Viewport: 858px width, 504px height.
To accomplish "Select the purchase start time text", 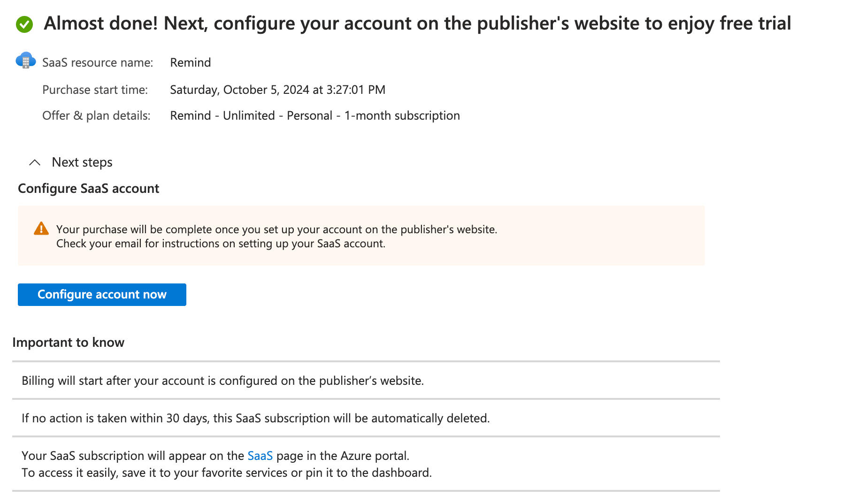I will tap(277, 89).
